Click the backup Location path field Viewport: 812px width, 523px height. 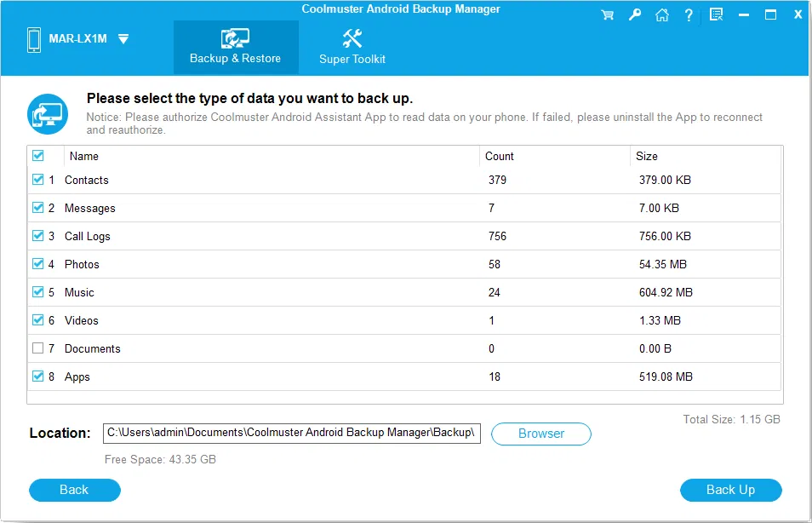(x=292, y=434)
